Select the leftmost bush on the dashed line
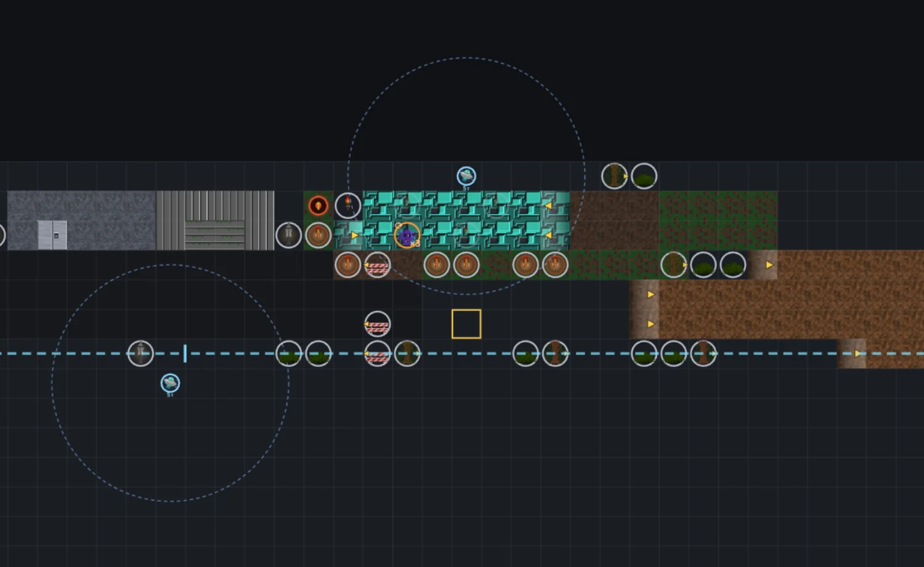924x567 pixels. point(288,353)
